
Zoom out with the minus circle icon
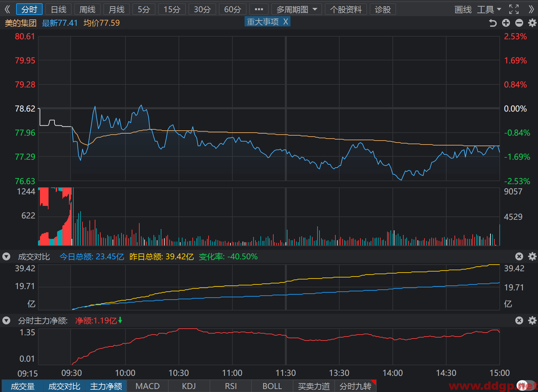click(519, 23)
